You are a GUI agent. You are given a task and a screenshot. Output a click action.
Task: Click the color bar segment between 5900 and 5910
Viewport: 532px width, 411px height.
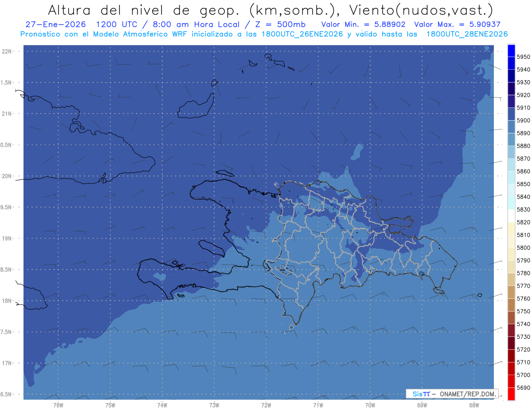(x=511, y=114)
